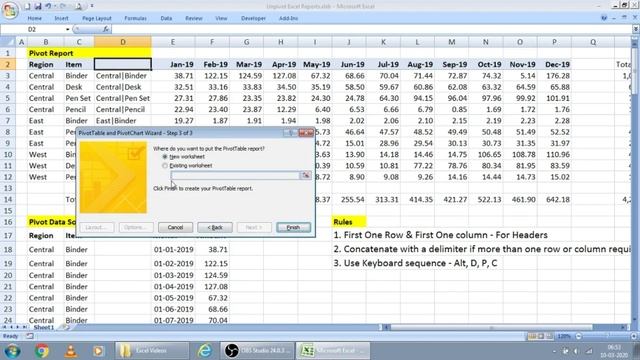Click the yellow 'Rules' cell
Viewport: 640px width, 360px height.
tap(349, 222)
